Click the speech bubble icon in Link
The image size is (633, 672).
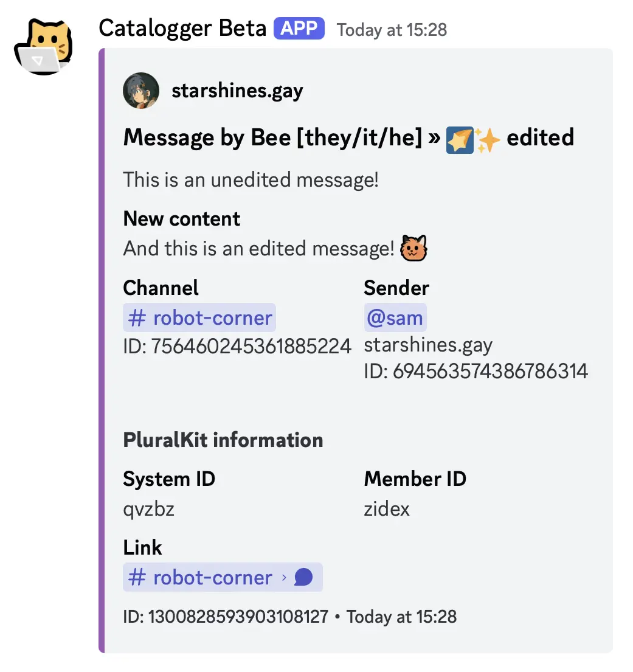[x=303, y=577]
